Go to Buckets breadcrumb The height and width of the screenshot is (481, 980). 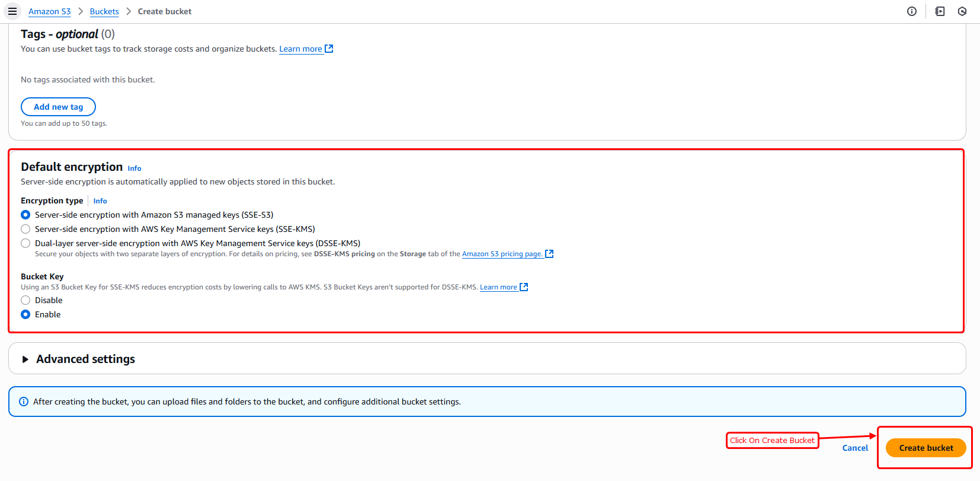pos(104,11)
